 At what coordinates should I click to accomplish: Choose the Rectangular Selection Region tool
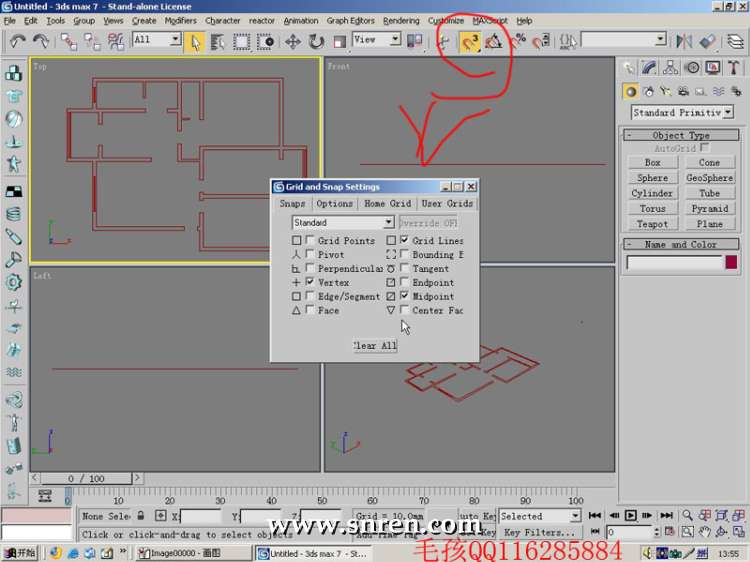[241, 42]
